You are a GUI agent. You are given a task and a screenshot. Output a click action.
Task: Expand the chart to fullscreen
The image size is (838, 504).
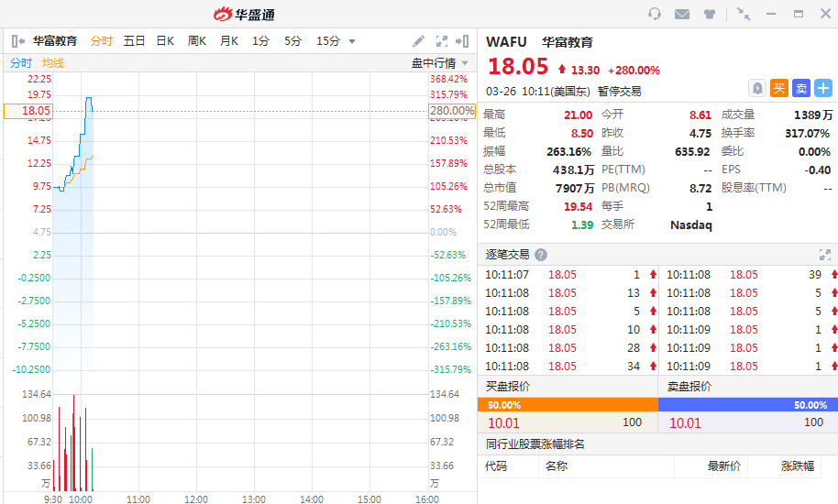coord(442,41)
